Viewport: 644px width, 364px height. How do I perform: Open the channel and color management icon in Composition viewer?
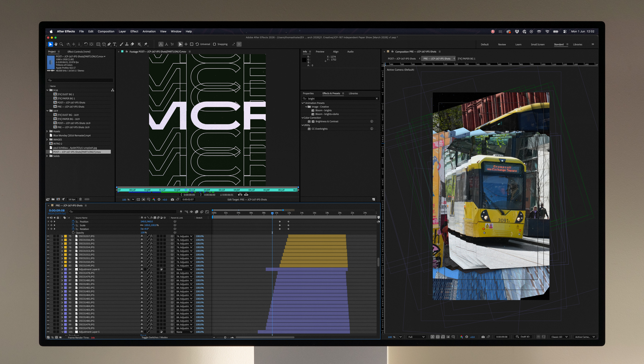click(461, 337)
